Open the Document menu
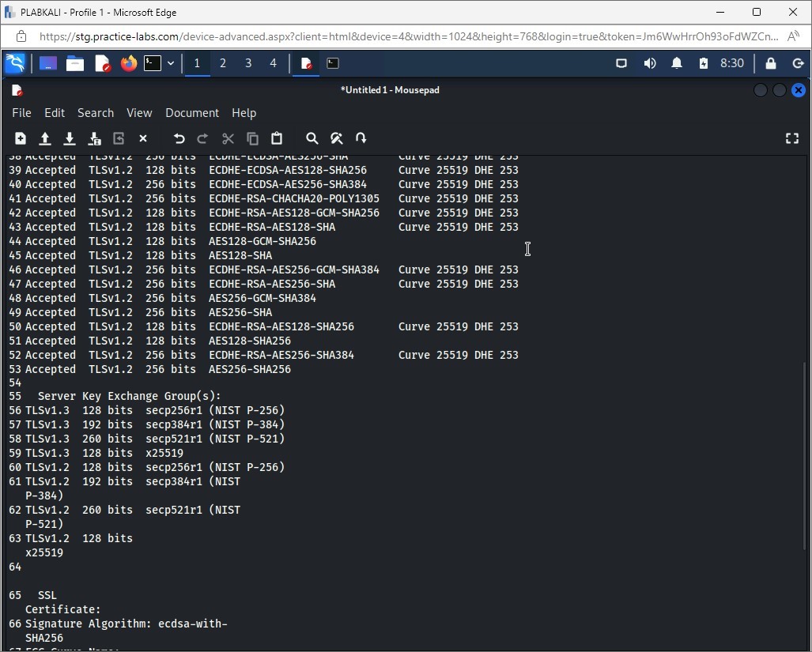 191,113
